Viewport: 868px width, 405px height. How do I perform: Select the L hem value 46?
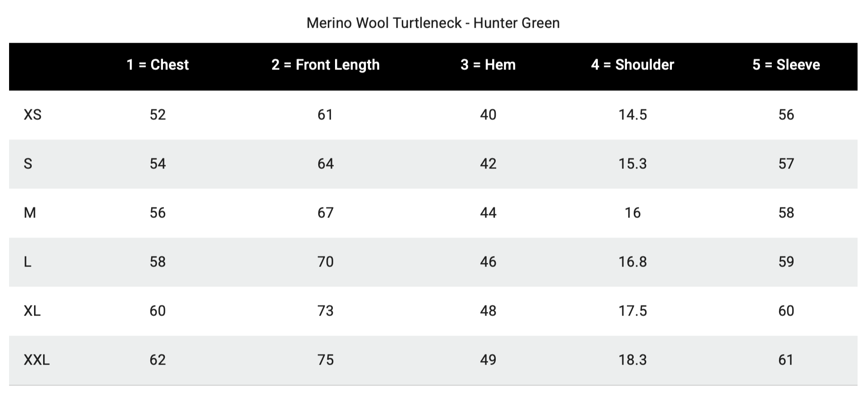pyautogui.click(x=488, y=262)
